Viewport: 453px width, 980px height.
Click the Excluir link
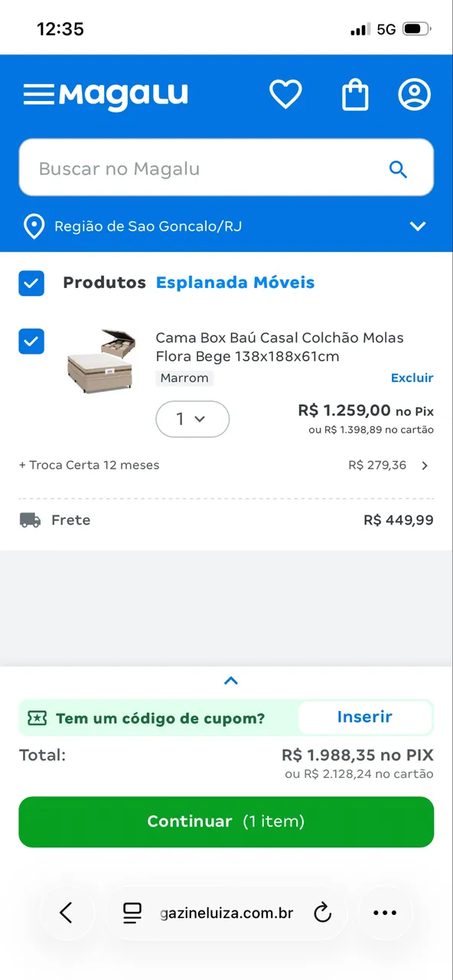tap(412, 378)
